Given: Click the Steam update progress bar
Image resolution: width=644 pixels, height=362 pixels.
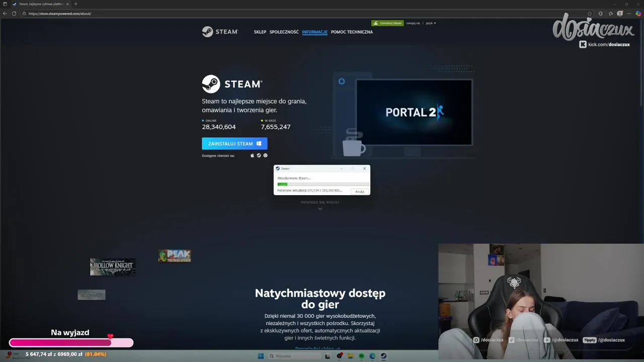Looking at the screenshot, I should click(323, 184).
